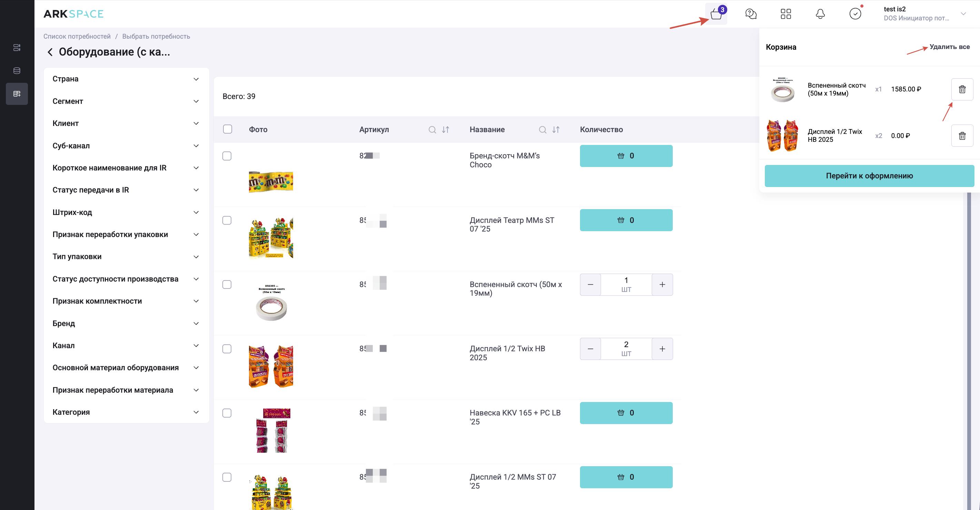Screen dimensions: 980x510
Task: Go back using the arrow near Оборудование
Action: (50, 52)
